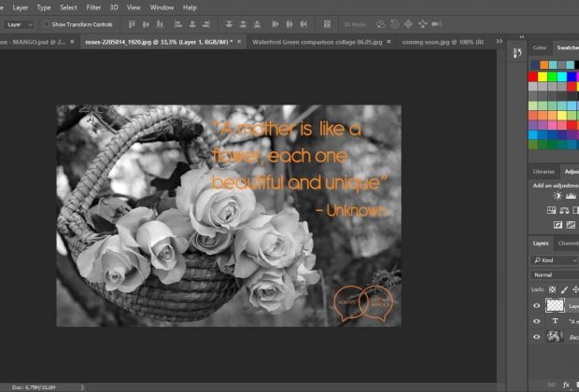The width and height of the screenshot is (579, 392).
Task: Expand the document tabs overflow arrows
Action: 500,41
